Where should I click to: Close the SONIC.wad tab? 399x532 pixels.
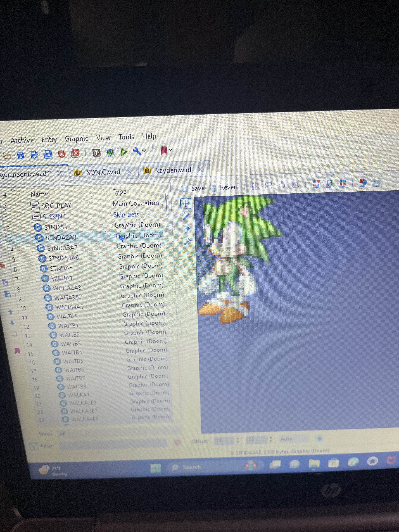tap(129, 172)
